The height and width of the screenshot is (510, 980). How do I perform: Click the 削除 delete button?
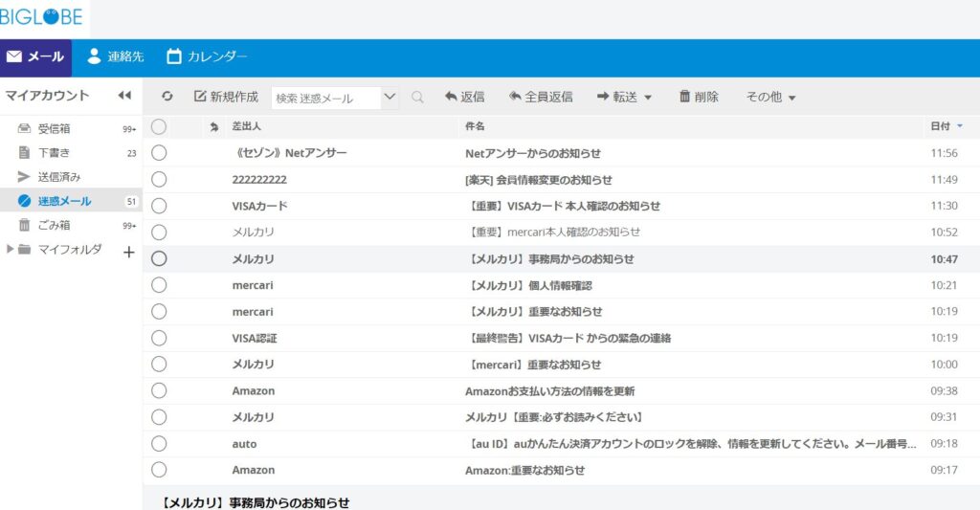tap(699, 97)
